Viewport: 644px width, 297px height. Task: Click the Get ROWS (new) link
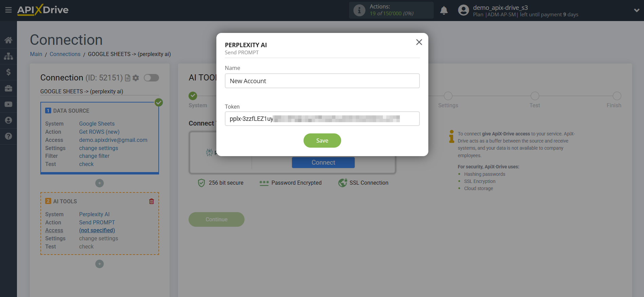click(x=99, y=132)
